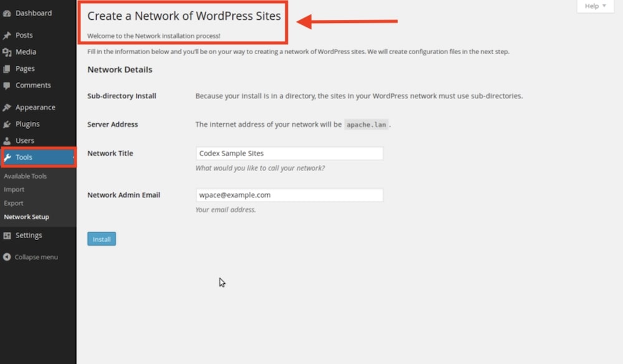The width and height of the screenshot is (623, 364).
Task: Click the Install button
Action: click(x=102, y=239)
